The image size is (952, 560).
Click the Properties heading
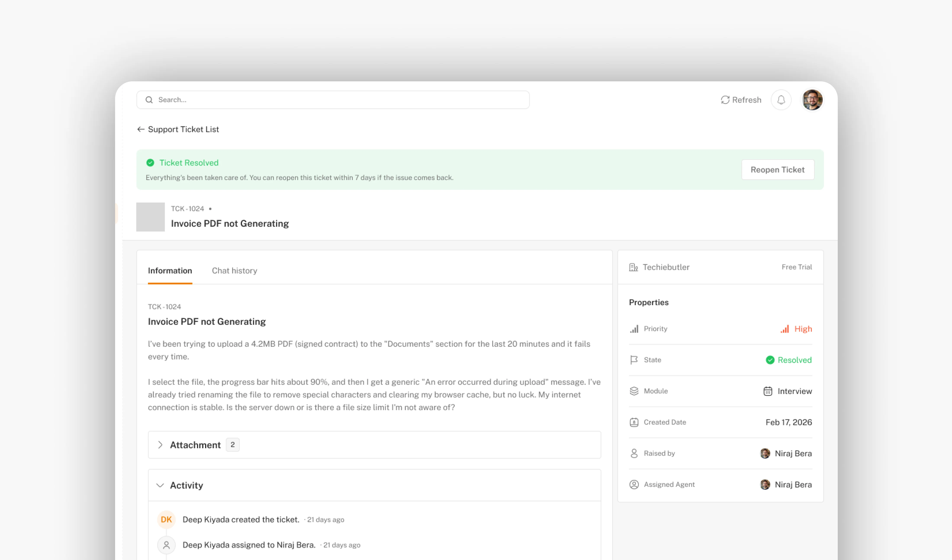tap(649, 302)
